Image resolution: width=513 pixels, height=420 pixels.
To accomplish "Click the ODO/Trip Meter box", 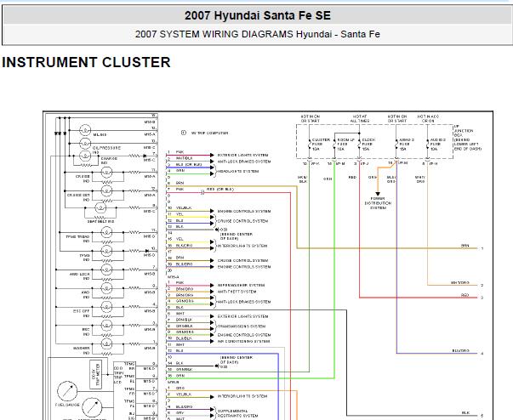I will pos(95,375).
